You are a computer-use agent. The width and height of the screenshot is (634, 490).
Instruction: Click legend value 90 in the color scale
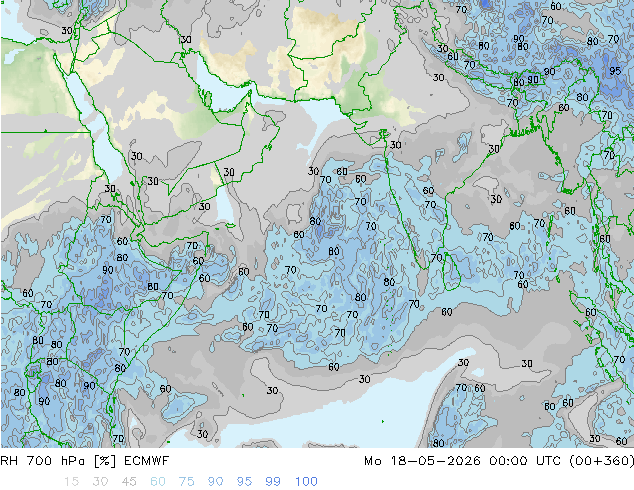216,482
